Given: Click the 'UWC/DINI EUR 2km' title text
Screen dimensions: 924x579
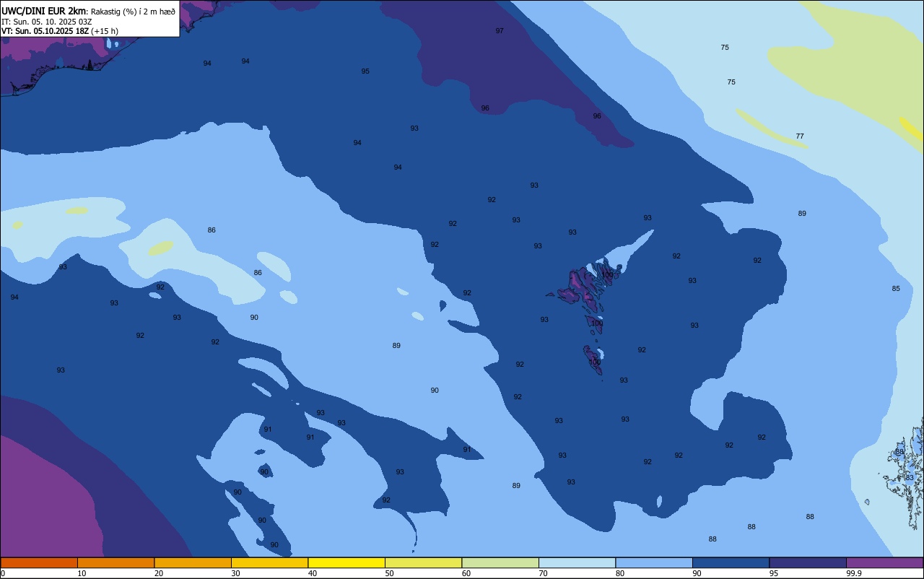Looking at the screenshot, I should (x=44, y=11).
